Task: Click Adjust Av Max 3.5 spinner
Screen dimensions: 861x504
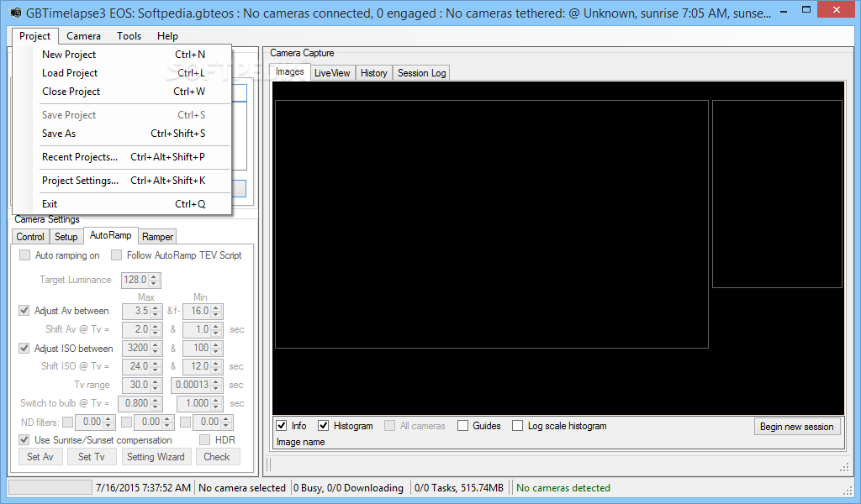Action: [156, 312]
